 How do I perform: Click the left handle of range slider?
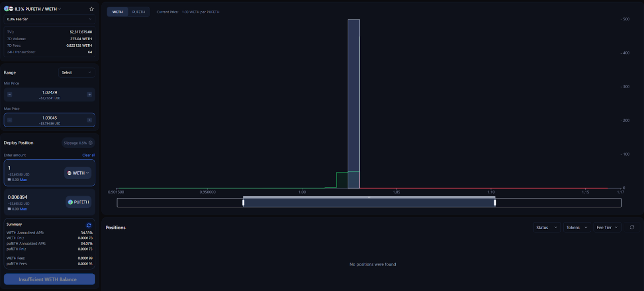[243, 203]
